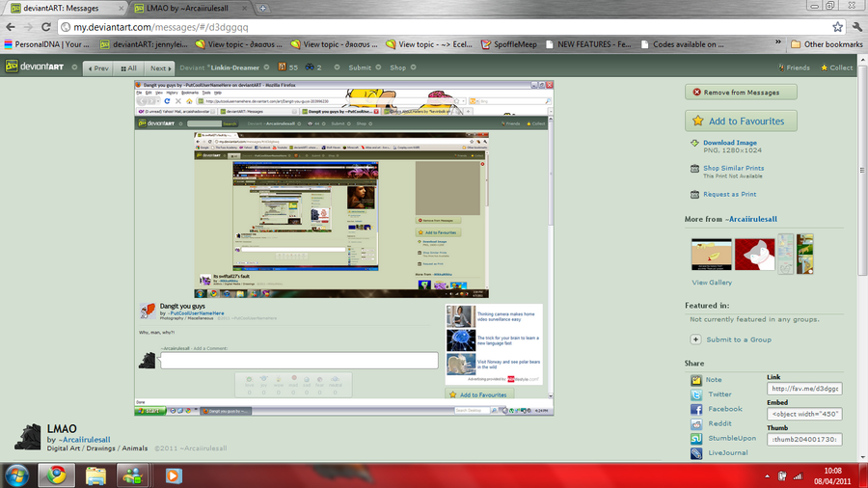868x488 pixels.
Task: Expand the hidden bookmarks chevron
Action: 777,43
